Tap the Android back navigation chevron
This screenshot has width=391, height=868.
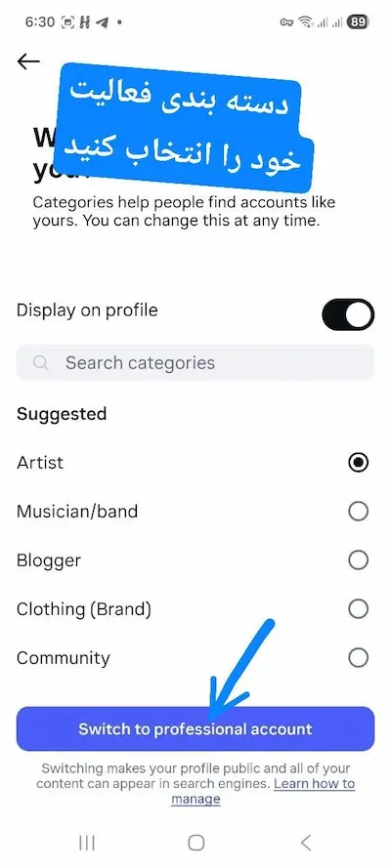point(306,843)
